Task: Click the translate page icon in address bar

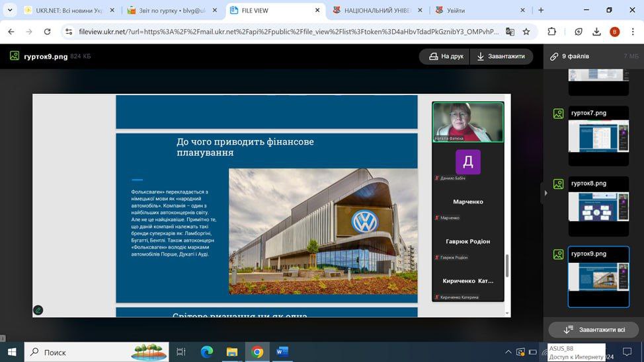Action: 510,32
